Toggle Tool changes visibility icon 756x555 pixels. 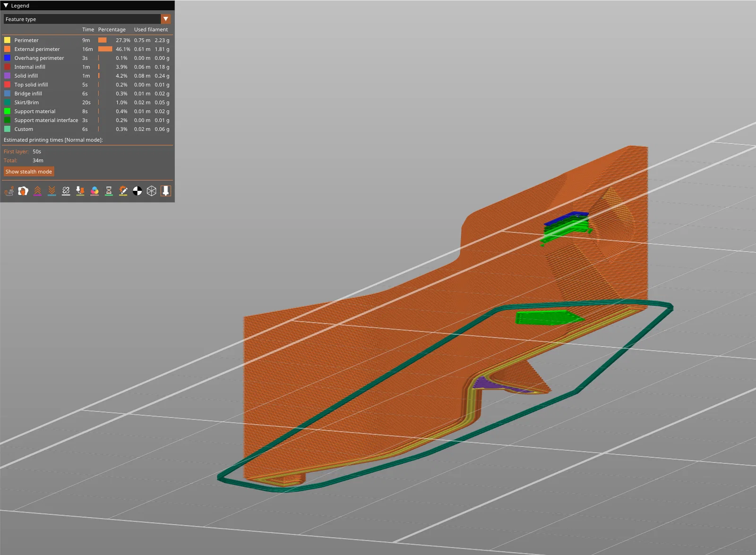pyautogui.click(x=80, y=191)
